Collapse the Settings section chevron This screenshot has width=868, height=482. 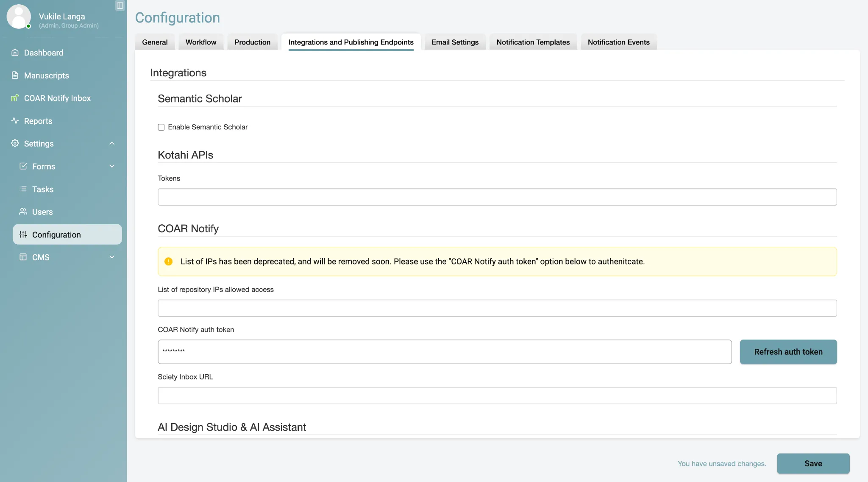tap(112, 143)
